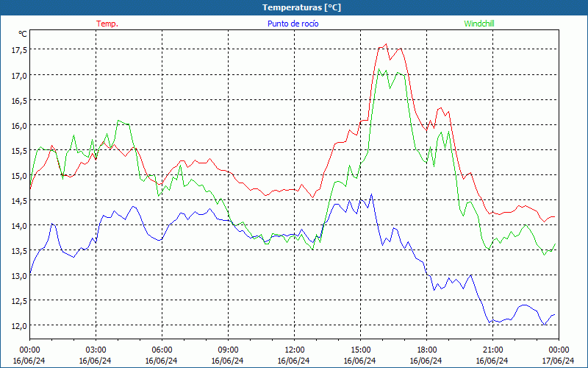The width and height of the screenshot is (588, 368).
Task: Click the 17,0 y-axis value
Action: click(19, 76)
